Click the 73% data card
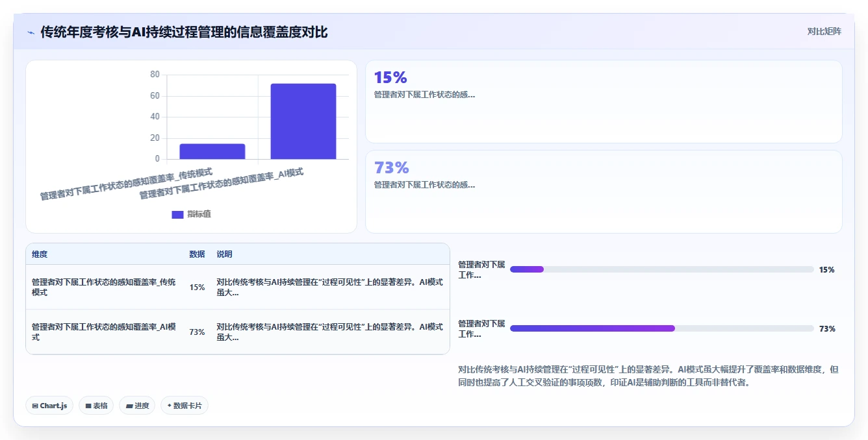This screenshot has width=868, height=440. (604, 191)
